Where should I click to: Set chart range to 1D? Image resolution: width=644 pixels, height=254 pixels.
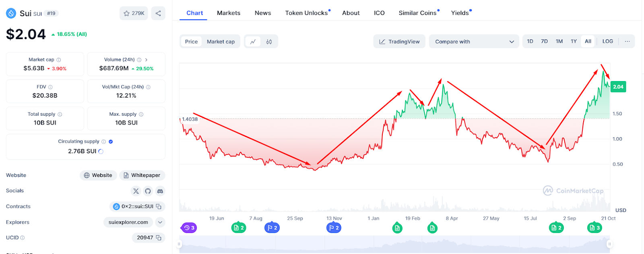click(530, 42)
